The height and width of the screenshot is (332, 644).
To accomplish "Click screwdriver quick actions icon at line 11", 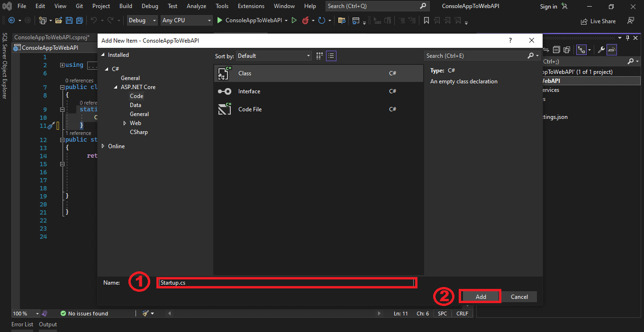I will click(51, 126).
